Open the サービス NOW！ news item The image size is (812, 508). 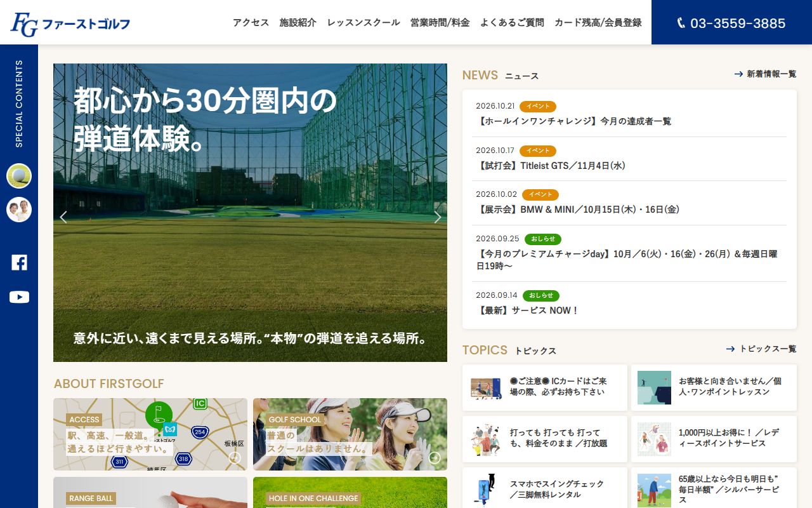tap(528, 310)
